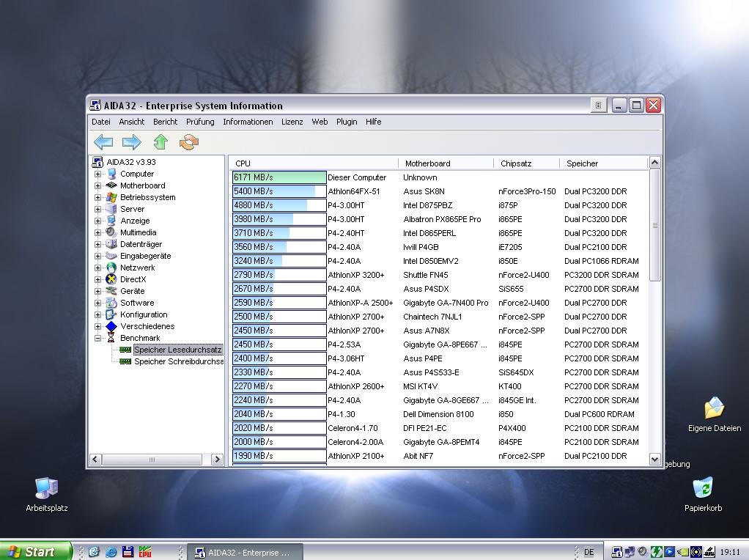749x560 pixels.
Task: Expand the Motherboard tree node
Action: pyautogui.click(x=97, y=186)
